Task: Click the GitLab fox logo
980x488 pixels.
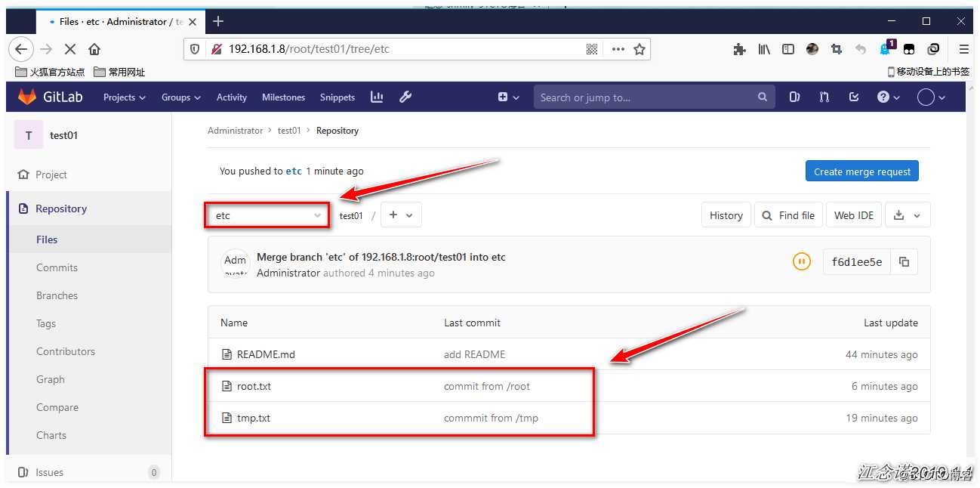Action: click(x=26, y=97)
